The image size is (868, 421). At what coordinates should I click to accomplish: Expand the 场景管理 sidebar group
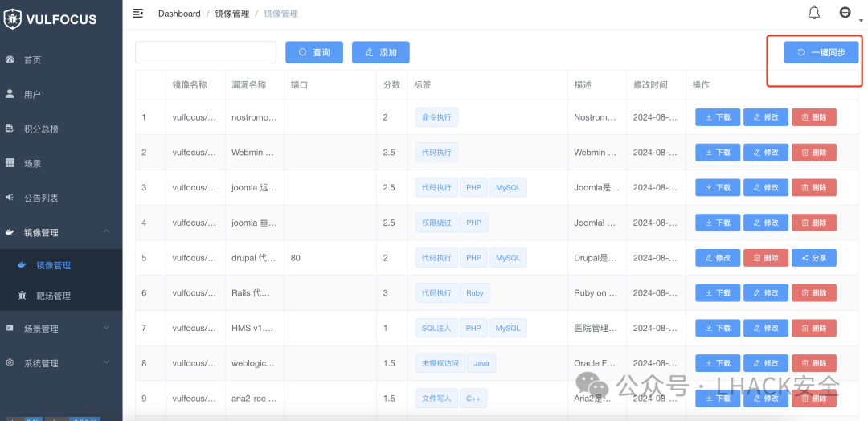(x=61, y=329)
